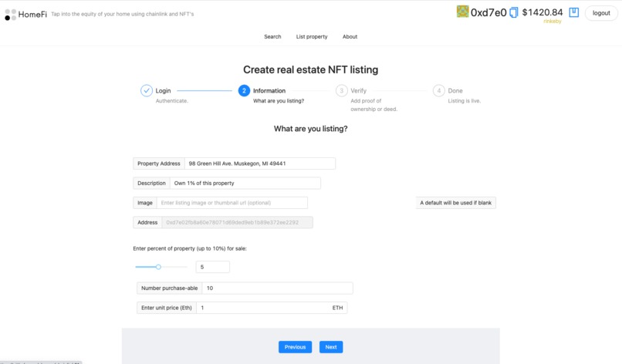The width and height of the screenshot is (622, 364).
Task: Click the 'Login' step label
Action: tap(163, 91)
